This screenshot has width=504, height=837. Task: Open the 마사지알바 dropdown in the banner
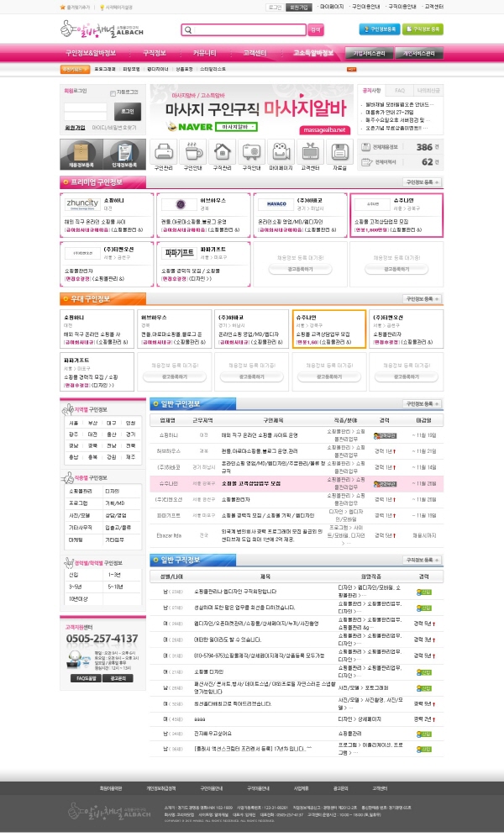237,127
